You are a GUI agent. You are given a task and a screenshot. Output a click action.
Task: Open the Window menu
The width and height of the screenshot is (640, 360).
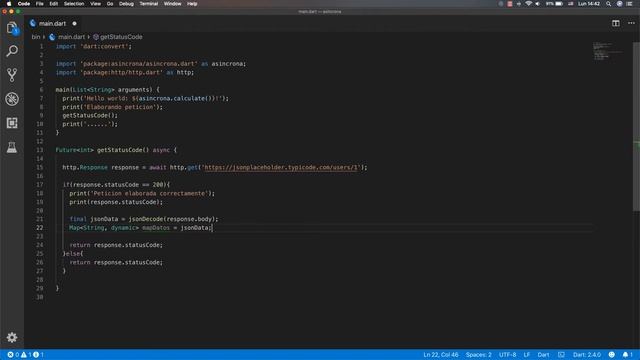(x=172, y=4)
